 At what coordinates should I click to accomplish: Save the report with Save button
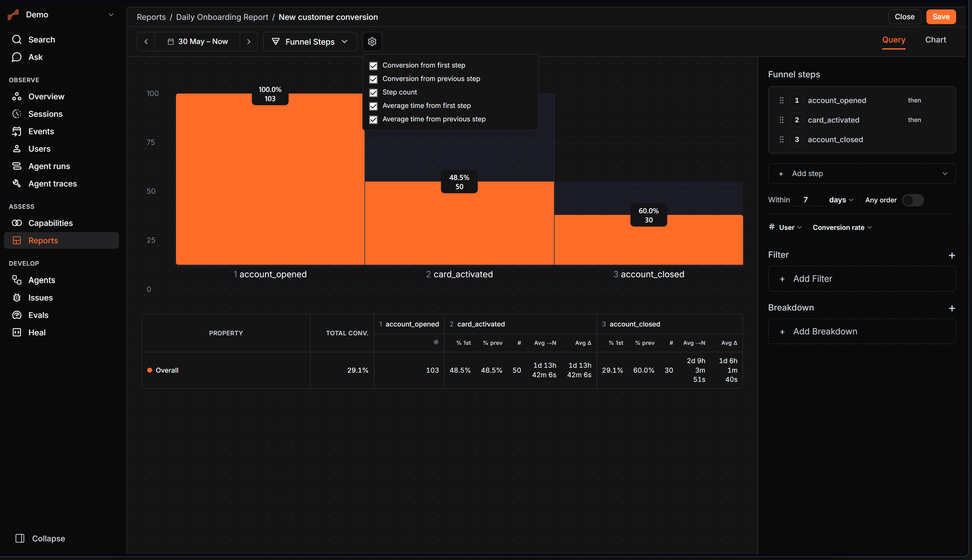click(940, 17)
